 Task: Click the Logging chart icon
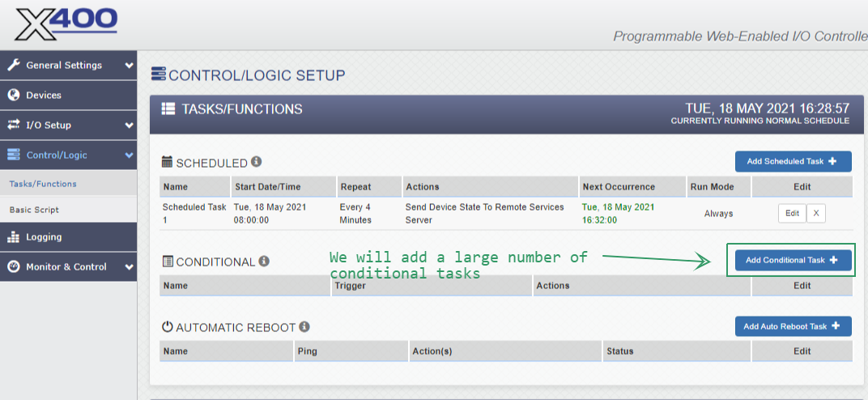point(13,237)
